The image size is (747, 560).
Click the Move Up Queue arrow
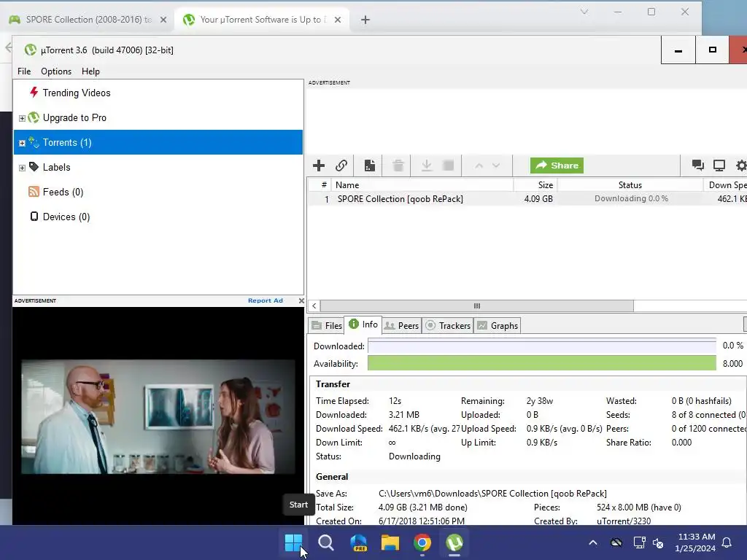[479, 166]
